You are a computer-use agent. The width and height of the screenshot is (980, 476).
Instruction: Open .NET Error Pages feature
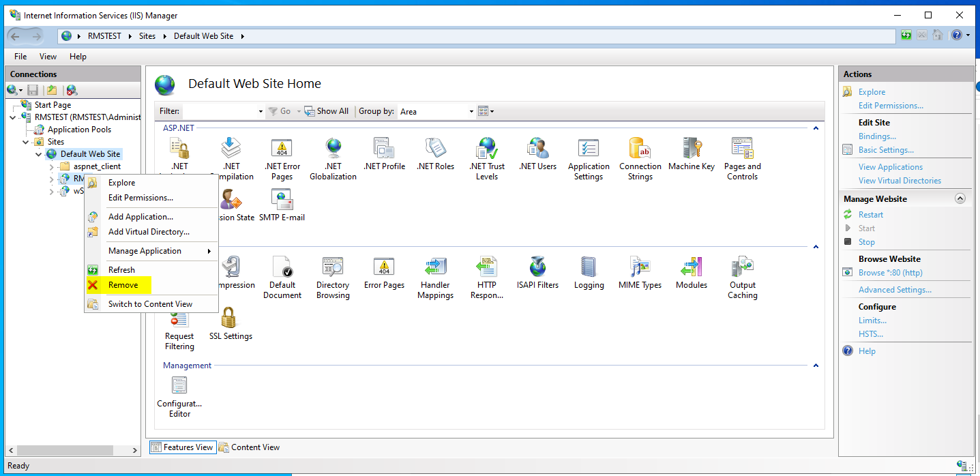tap(282, 158)
